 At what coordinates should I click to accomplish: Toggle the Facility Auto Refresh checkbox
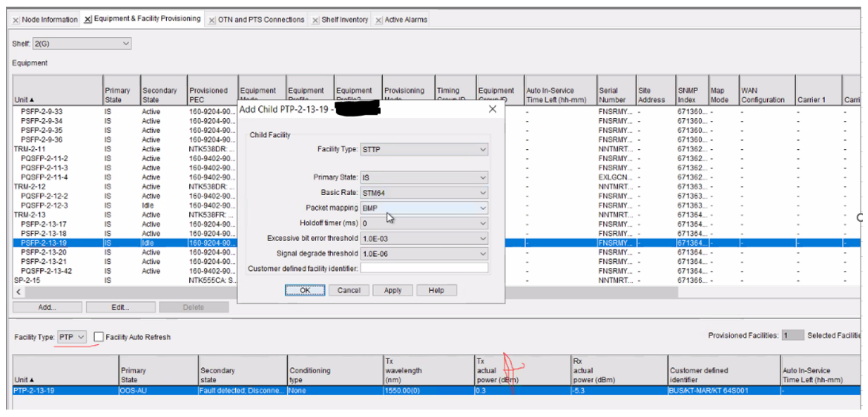(x=99, y=337)
